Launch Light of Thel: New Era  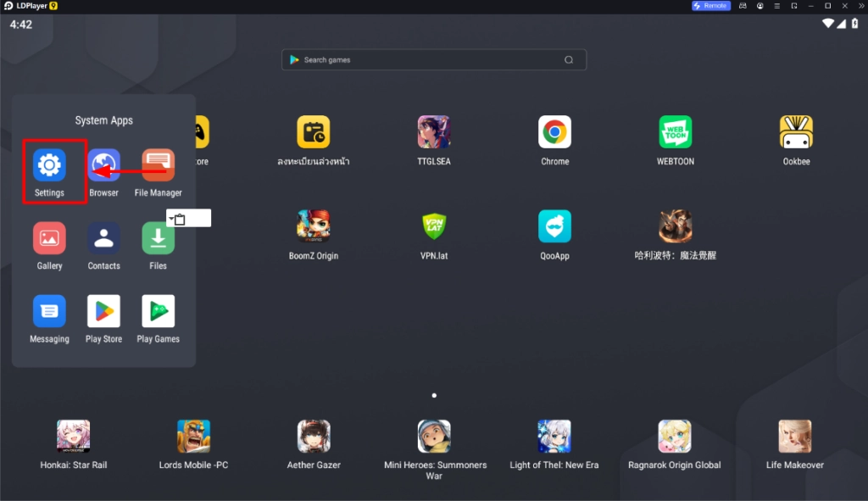(554, 436)
